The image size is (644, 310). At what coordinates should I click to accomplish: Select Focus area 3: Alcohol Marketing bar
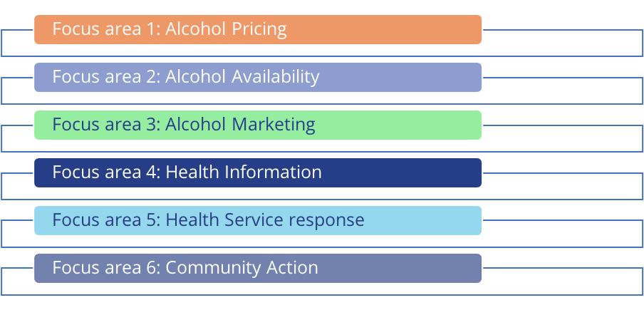point(257,125)
